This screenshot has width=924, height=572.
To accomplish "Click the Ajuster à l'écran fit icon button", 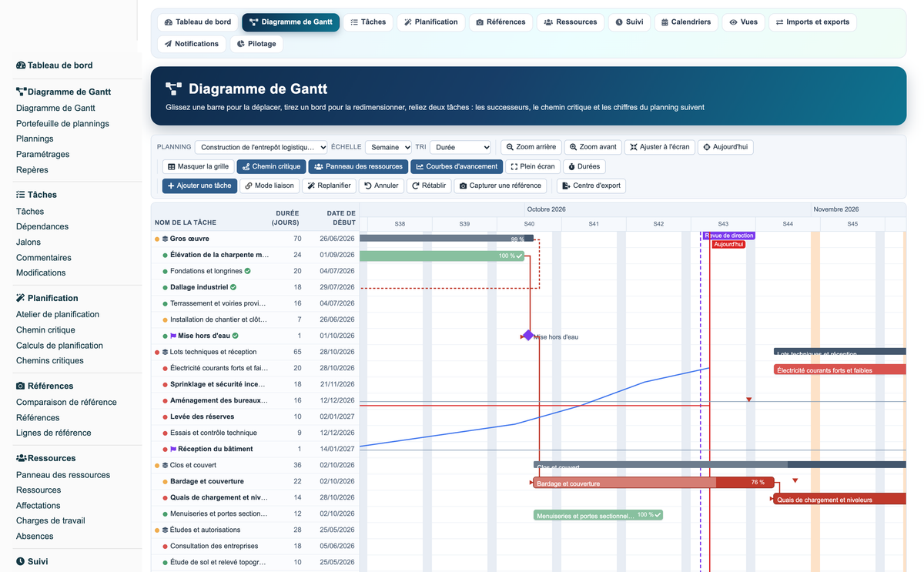I will (x=659, y=147).
